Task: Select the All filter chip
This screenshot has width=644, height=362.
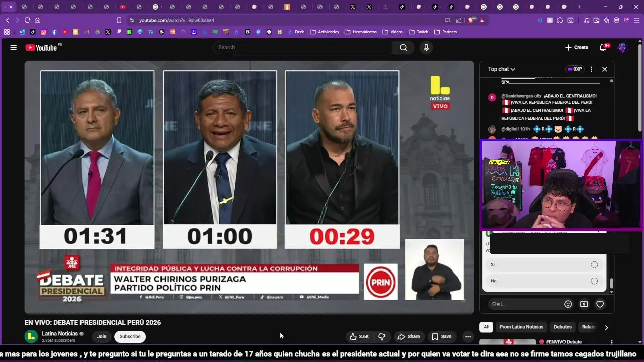Action: pyautogui.click(x=486, y=327)
